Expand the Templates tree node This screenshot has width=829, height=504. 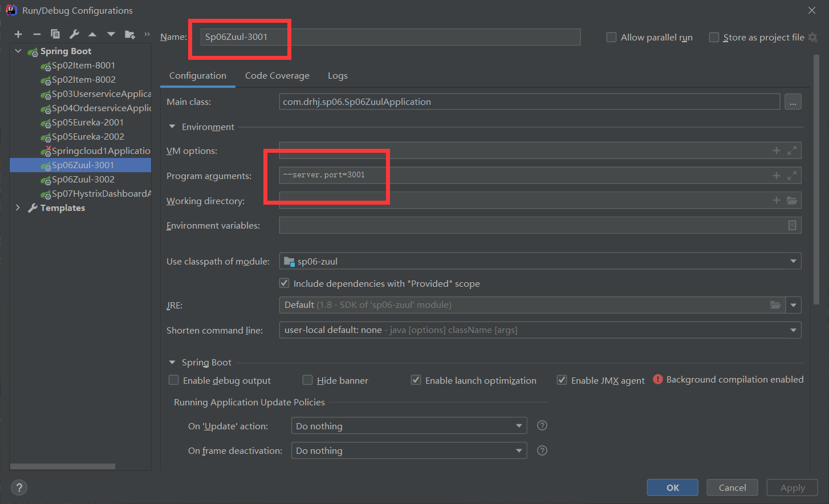pos(18,208)
